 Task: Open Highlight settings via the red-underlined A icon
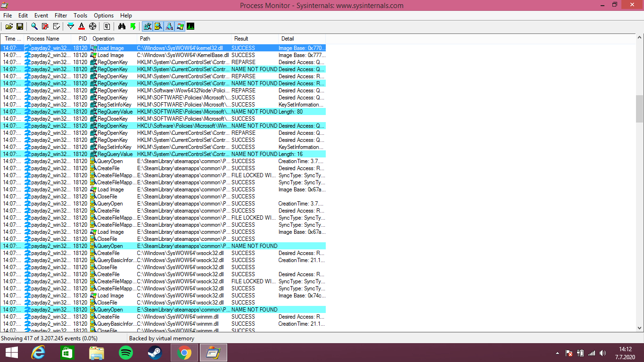[x=82, y=26]
